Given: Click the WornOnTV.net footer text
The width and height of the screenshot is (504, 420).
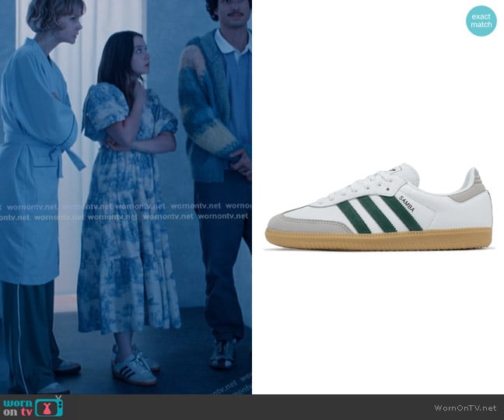Looking at the screenshot, I should coord(465,408).
